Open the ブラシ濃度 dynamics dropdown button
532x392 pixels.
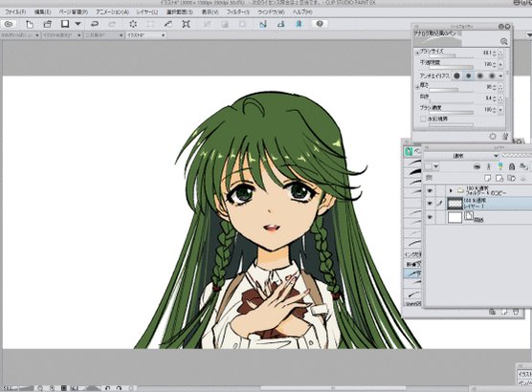500,110
